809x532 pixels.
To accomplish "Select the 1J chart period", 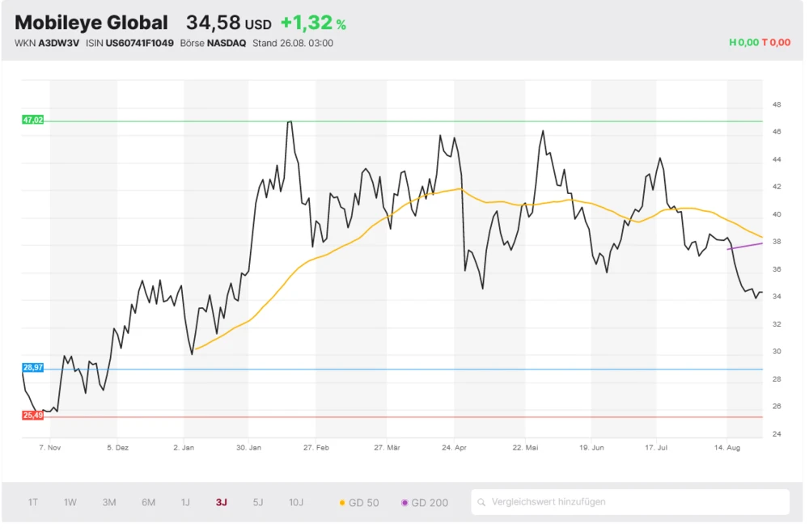I will coord(185,502).
